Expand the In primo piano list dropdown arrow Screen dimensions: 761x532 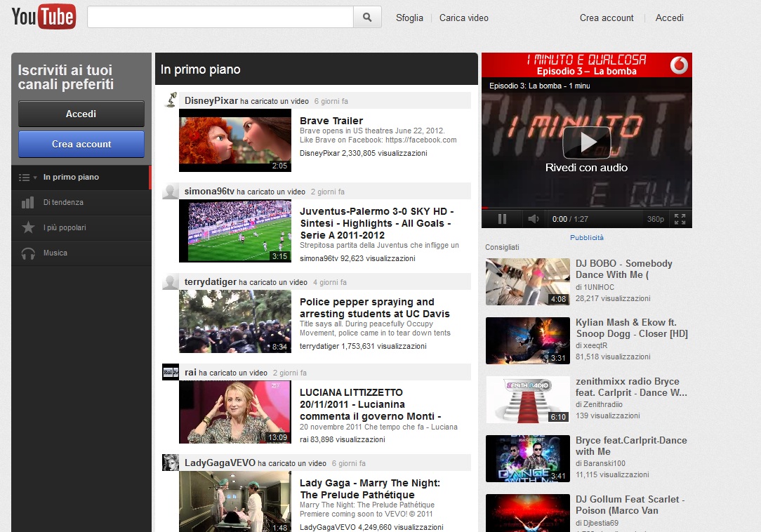click(x=35, y=178)
